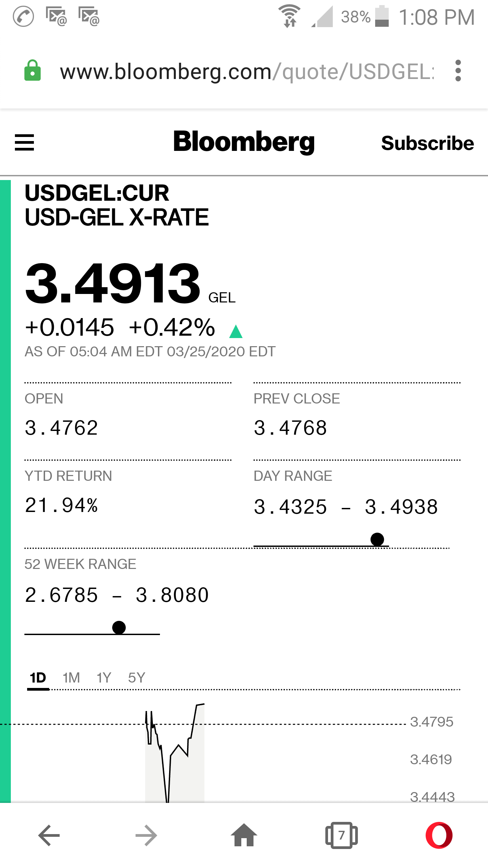This screenshot has width=488, height=868.
Task: Go back using the browser back arrow
Action: [x=49, y=835]
